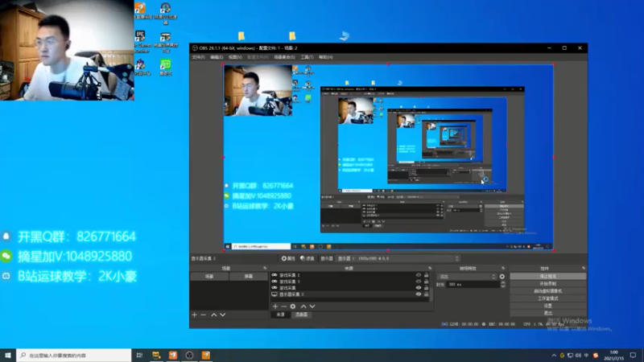Hide the 显示器采集 2 bottom source
644x362 pixels.
coord(418,294)
